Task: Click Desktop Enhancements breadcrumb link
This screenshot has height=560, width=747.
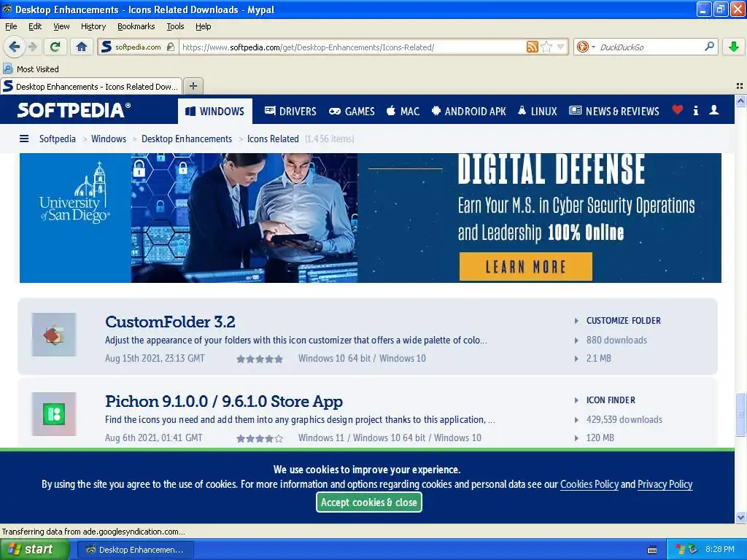Action: click(x=187, y=139)
